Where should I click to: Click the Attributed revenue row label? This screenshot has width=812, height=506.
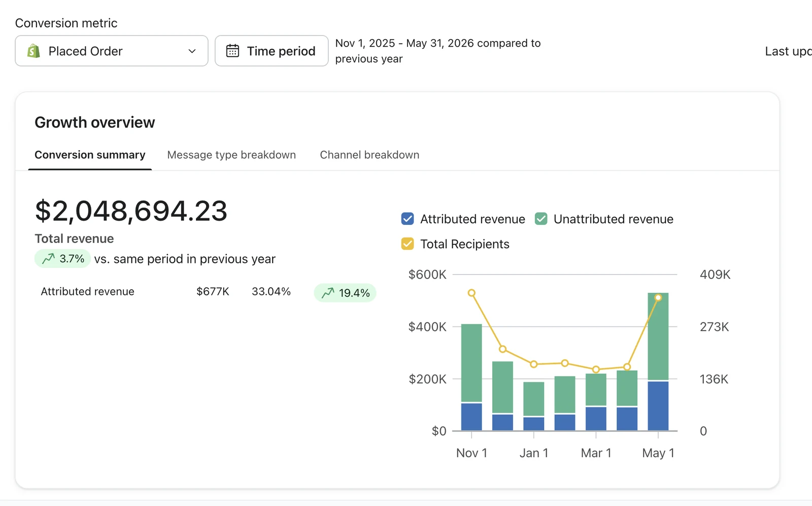(87, 292)
